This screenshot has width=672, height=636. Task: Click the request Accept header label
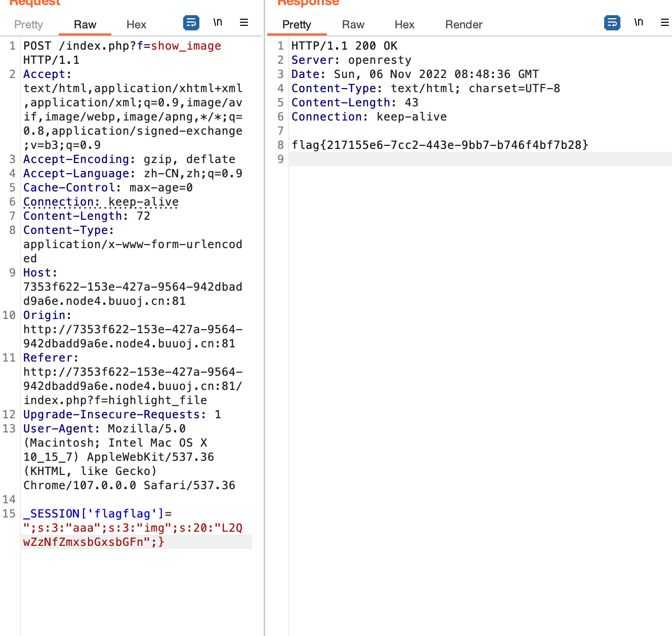[48, 74]
